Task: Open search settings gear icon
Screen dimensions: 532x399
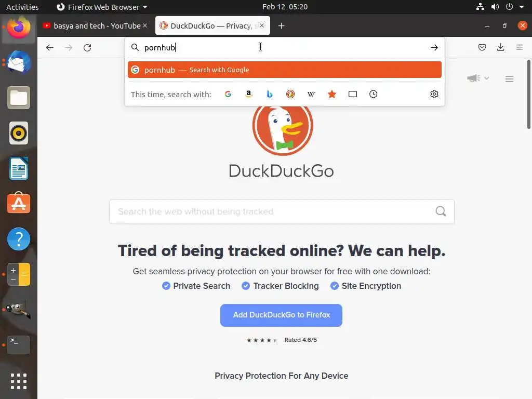Action: tap(434, 94)
